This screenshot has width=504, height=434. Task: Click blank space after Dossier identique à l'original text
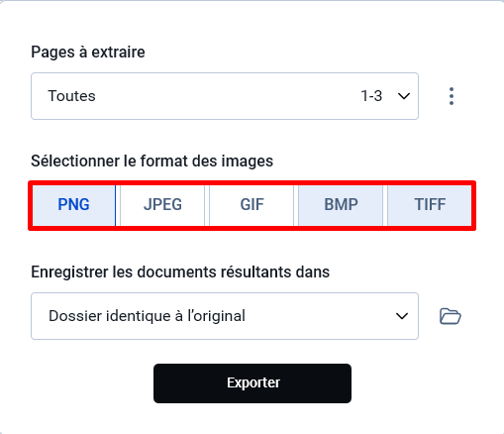pyautogui.click(x=320, y=316)
